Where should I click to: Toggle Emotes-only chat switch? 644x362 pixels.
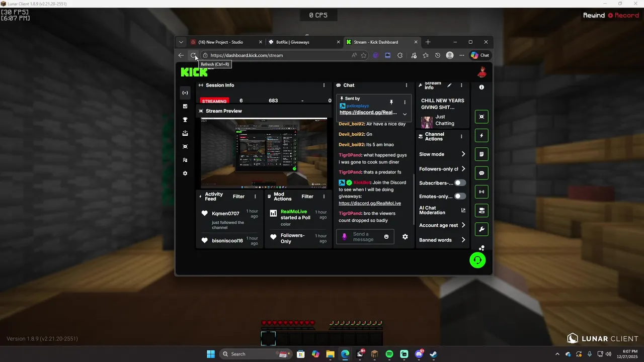[460, 196]
